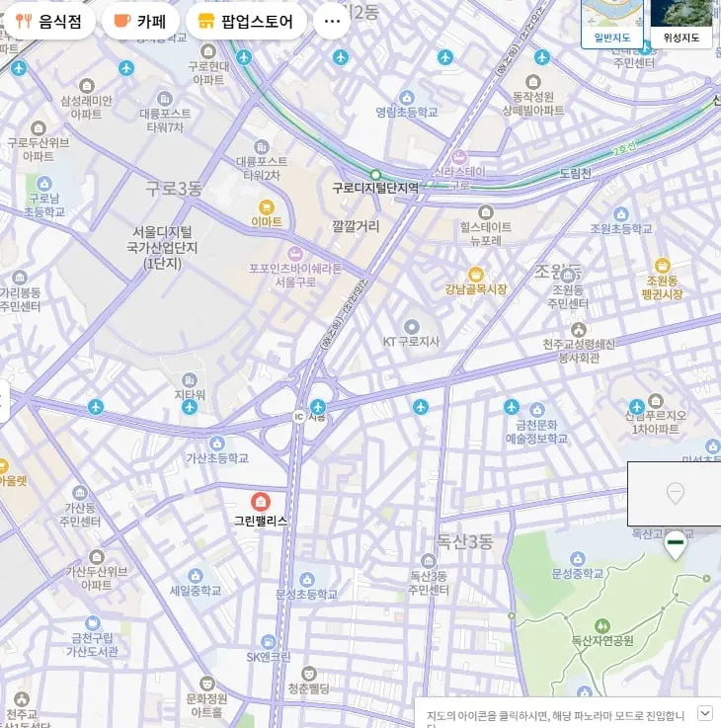The height and width of the screenshot is (728, 721).
Task: Expand the side panel handle on left edge
Action: tap(4, 401)
